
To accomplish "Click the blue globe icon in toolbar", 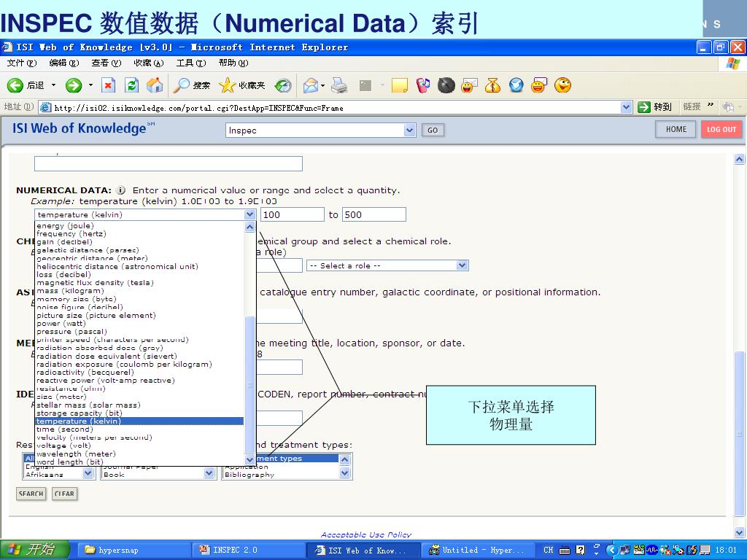I will 516,86.
